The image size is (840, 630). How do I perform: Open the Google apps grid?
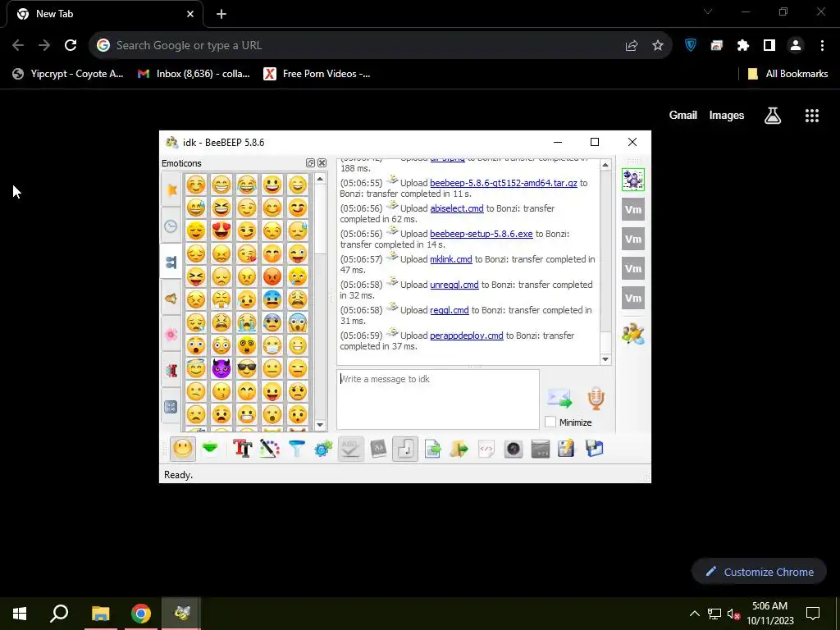click(x=812, y=115)
